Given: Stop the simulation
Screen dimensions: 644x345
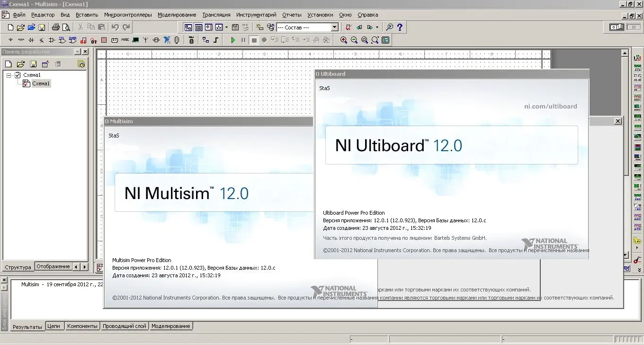Looking at the screenshot, I should pos(254,40).
